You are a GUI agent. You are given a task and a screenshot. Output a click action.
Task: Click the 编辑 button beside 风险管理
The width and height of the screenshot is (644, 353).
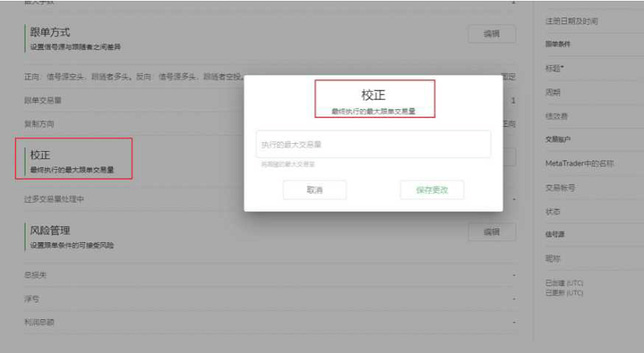pos(492,232)
